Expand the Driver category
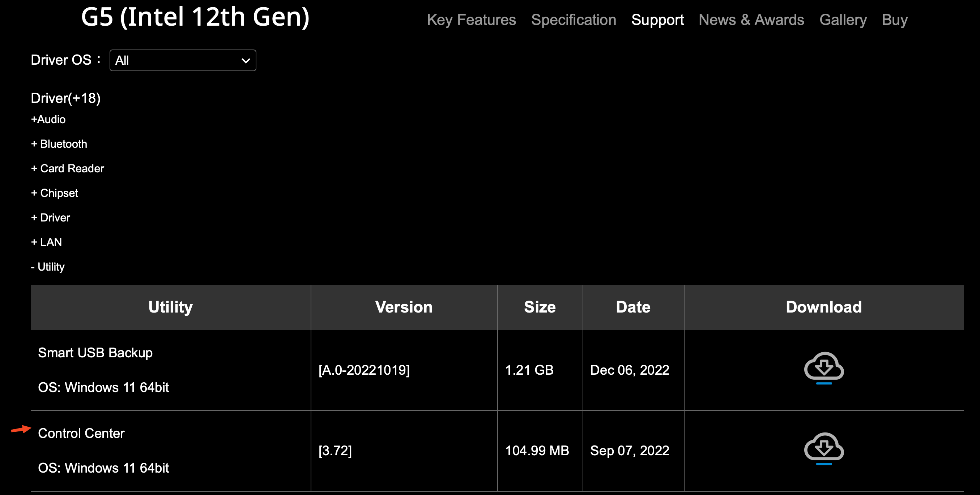The width and height of the screenshot is (980, 495). [51, 218]
